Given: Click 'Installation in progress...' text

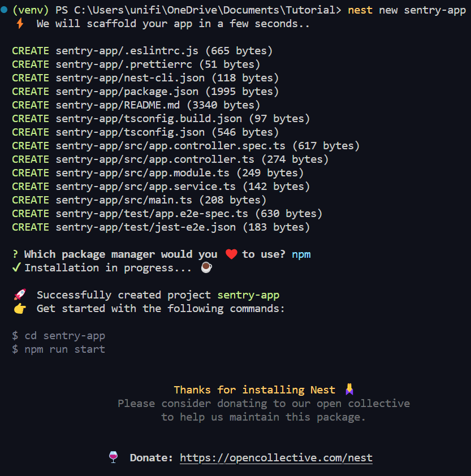Looking at the screenshot, I should pyautogui.click(x=108, y=268).
